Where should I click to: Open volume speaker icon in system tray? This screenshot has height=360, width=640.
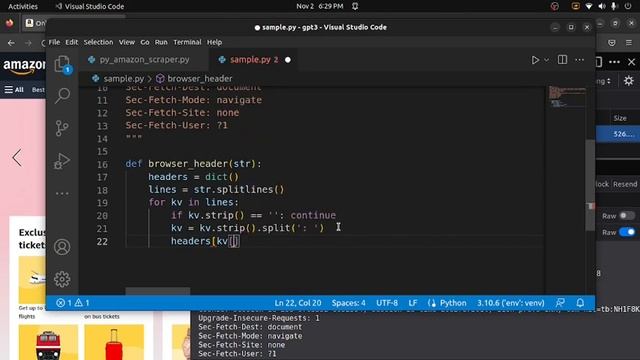point(602,6)
